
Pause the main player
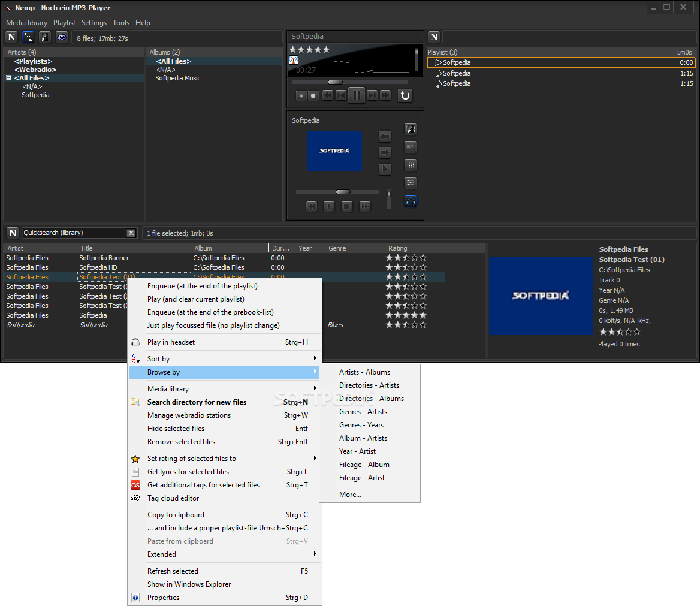pyautogui.click(x=356, y=95)
